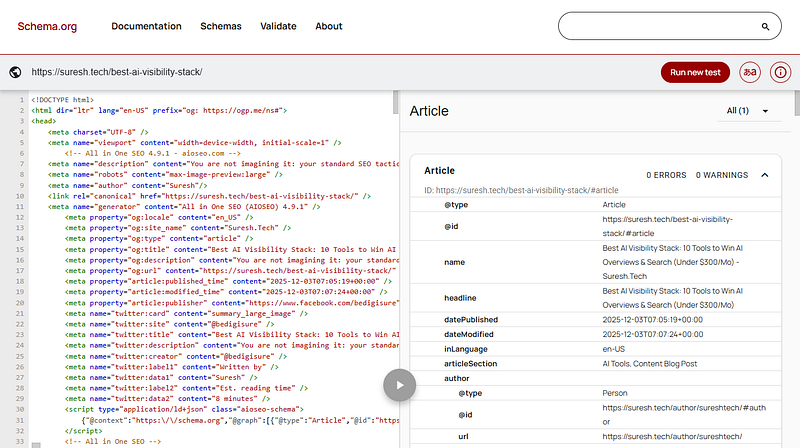Click the author url value sureshtech/
Viewport: 800px width, 448px height.
tap(672, 436)
